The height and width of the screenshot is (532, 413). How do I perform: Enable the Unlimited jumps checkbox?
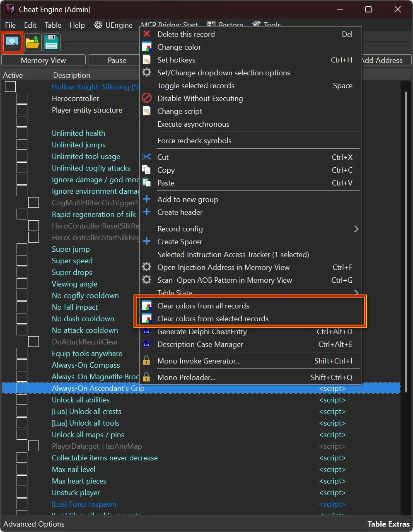pos(22,144)
